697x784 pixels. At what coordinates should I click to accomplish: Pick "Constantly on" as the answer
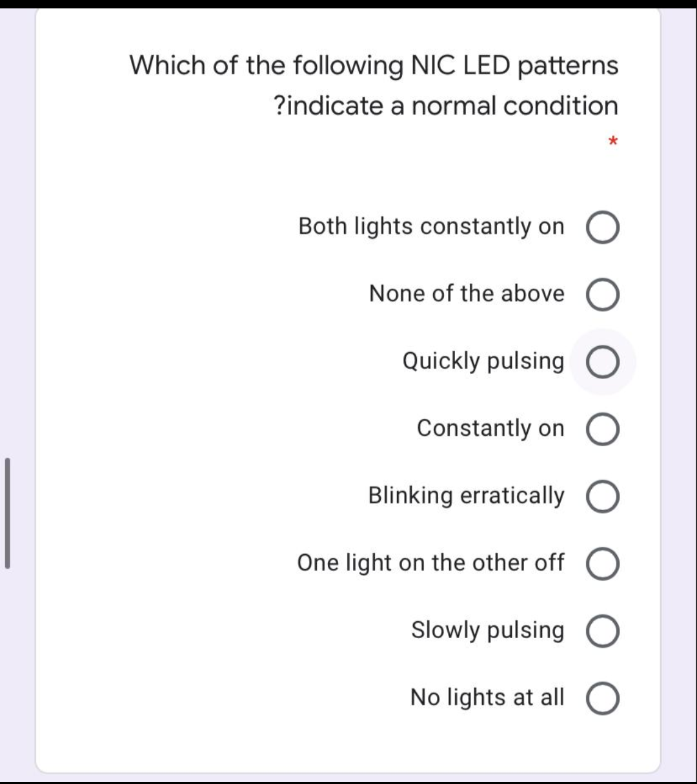[x=602, y=429]
